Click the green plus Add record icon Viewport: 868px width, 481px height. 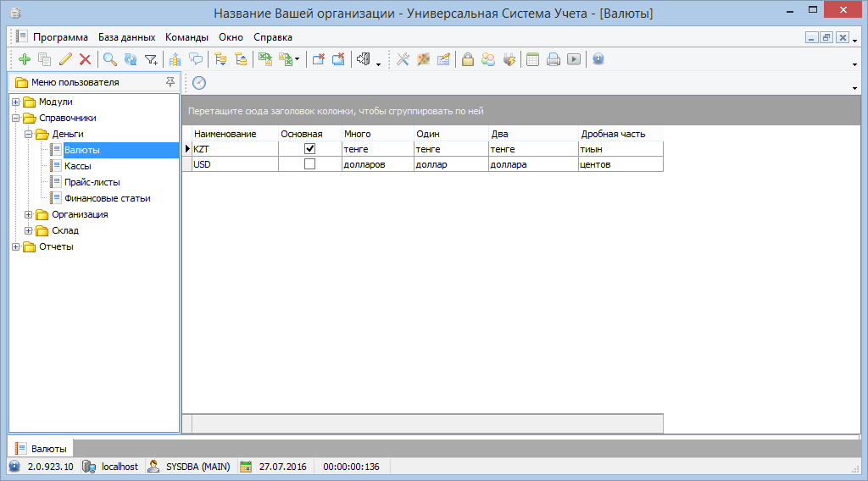tap(24, 59)
